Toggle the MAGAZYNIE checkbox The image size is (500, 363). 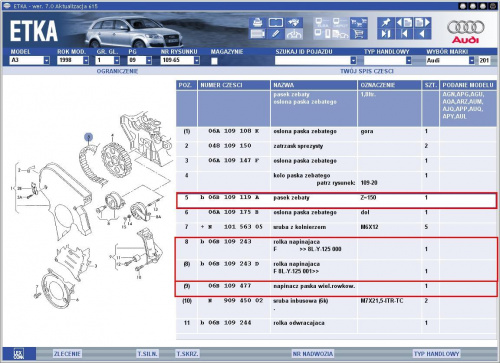214,61
